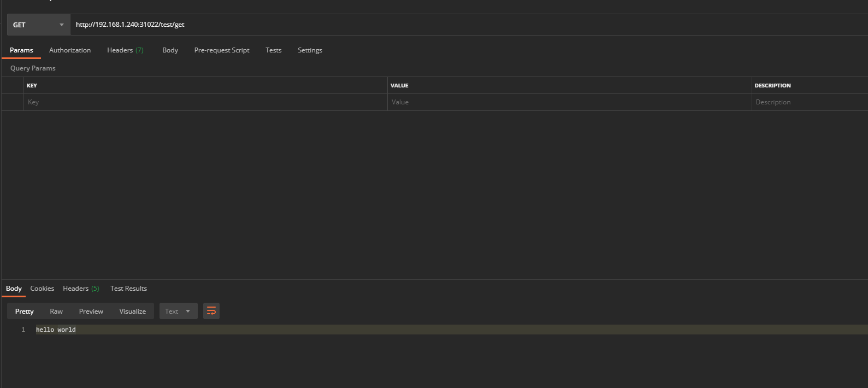Screen dimensions: 868x388
Task: Open the GET method dropdown
Action: pos(38,25)
